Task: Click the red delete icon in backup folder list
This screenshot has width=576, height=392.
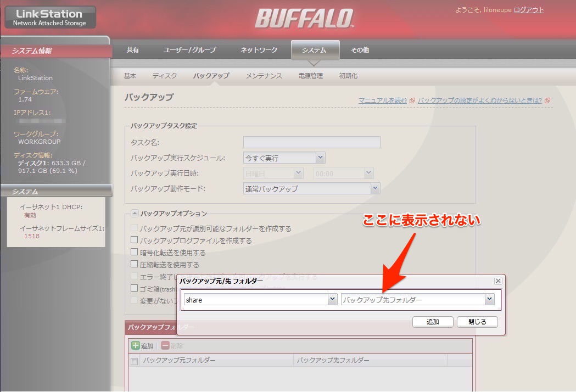Action: click(165, 346)
